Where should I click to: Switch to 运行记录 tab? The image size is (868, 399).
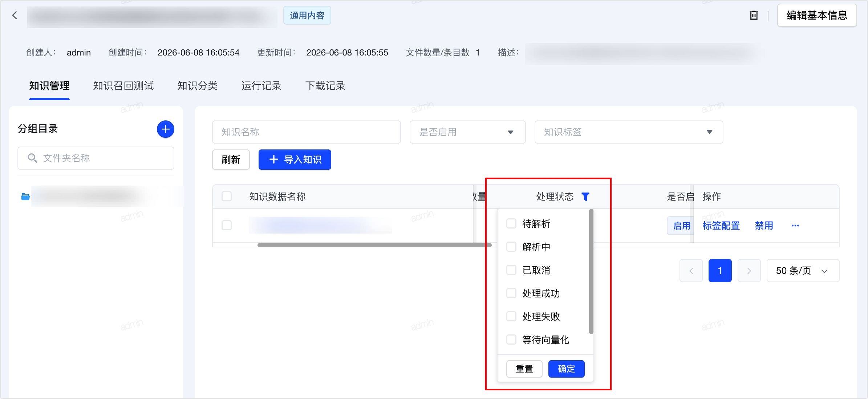coord(261,86)
